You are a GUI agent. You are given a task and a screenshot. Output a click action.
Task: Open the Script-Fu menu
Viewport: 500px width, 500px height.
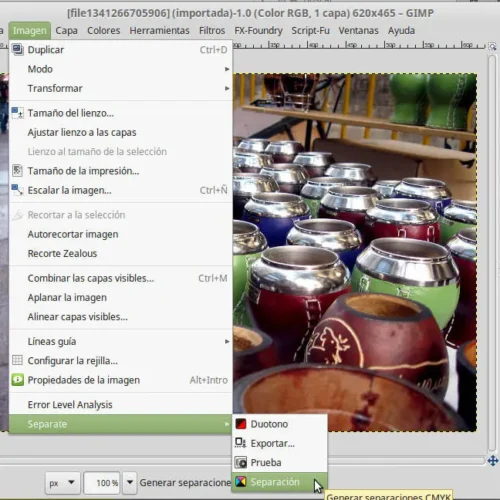point(310,31)
